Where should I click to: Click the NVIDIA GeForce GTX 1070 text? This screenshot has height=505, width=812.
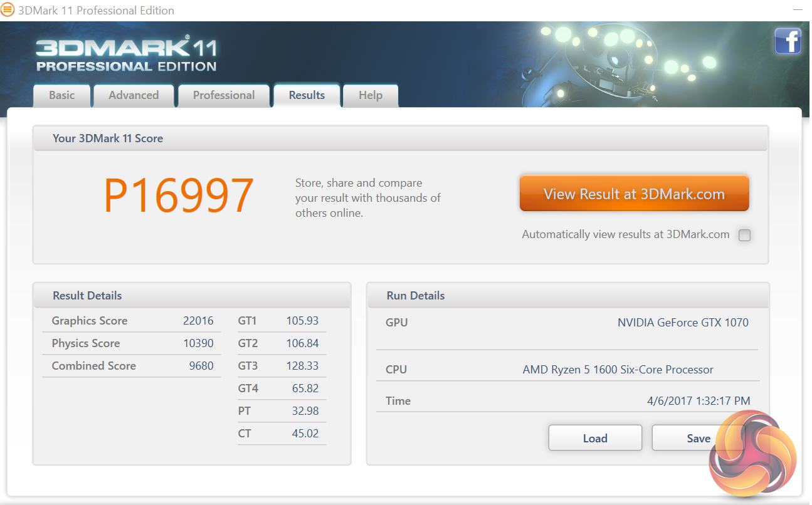click(x=683, y=323)
